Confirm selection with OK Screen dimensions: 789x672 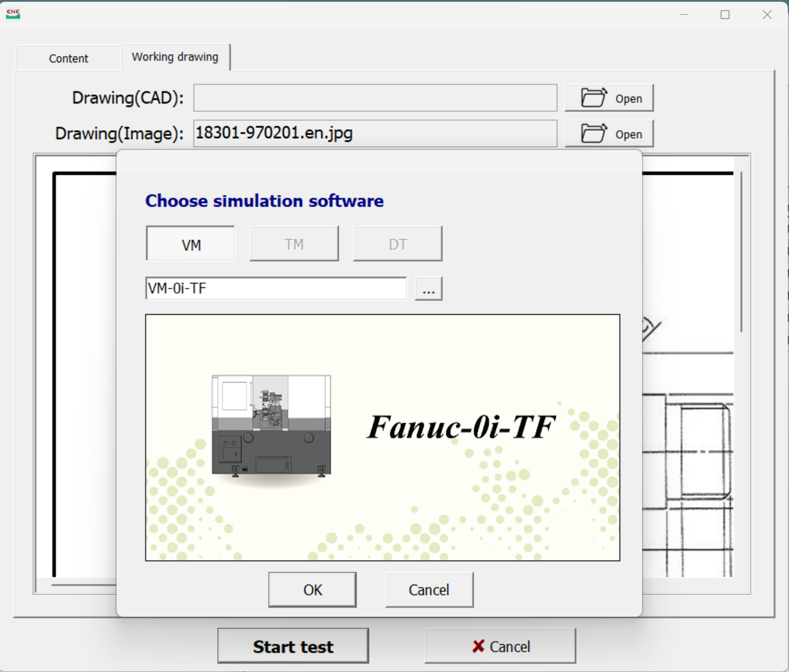312,590
